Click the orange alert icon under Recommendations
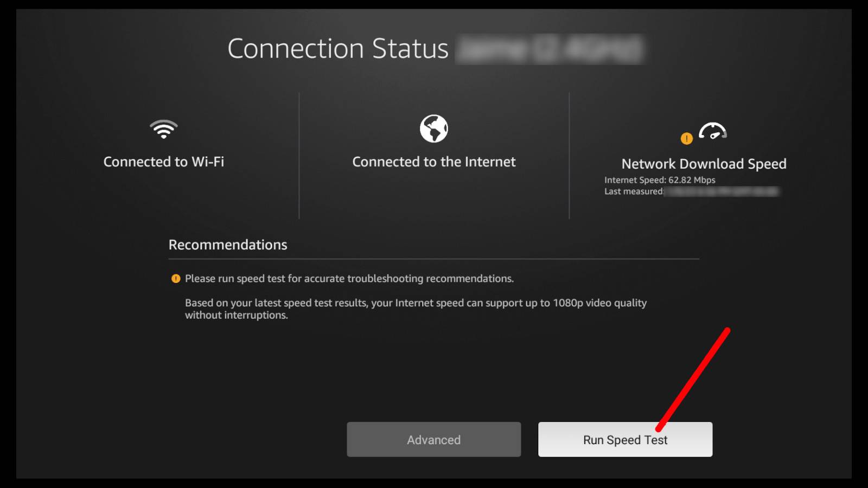Viewport: 868px width, 488px height. [176, 279]
